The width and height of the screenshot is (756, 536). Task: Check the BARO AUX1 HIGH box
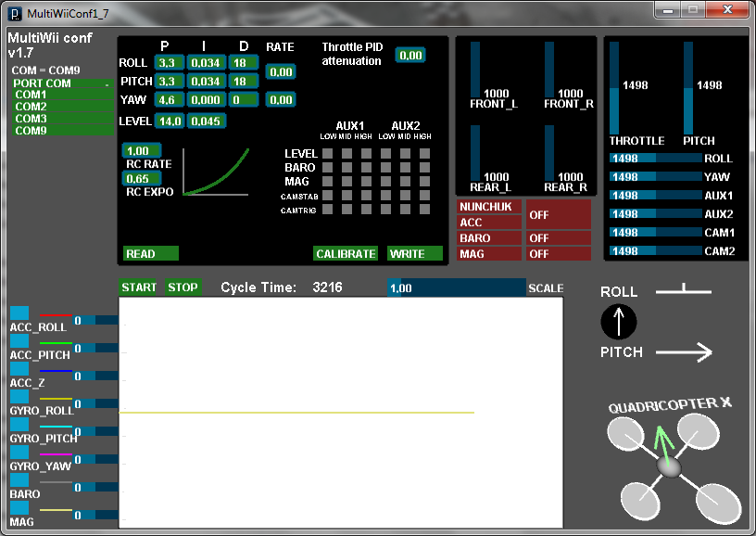coord(367,168)
